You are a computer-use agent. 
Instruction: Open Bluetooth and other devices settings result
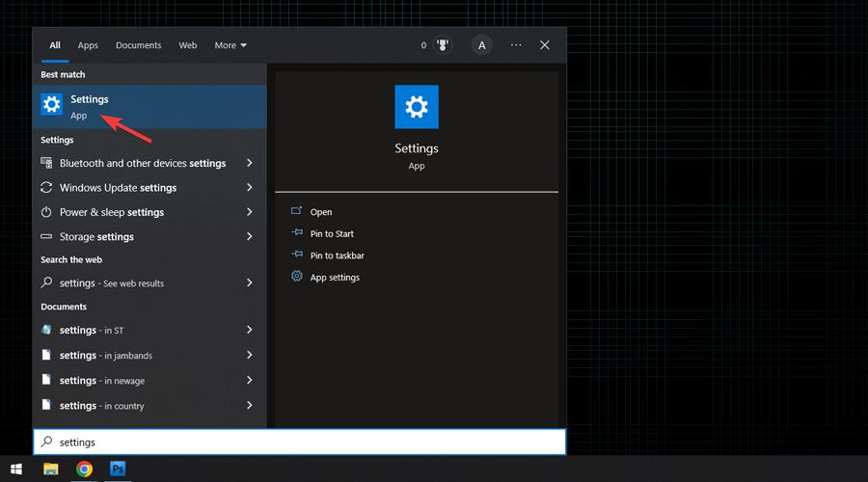point(149,163)
